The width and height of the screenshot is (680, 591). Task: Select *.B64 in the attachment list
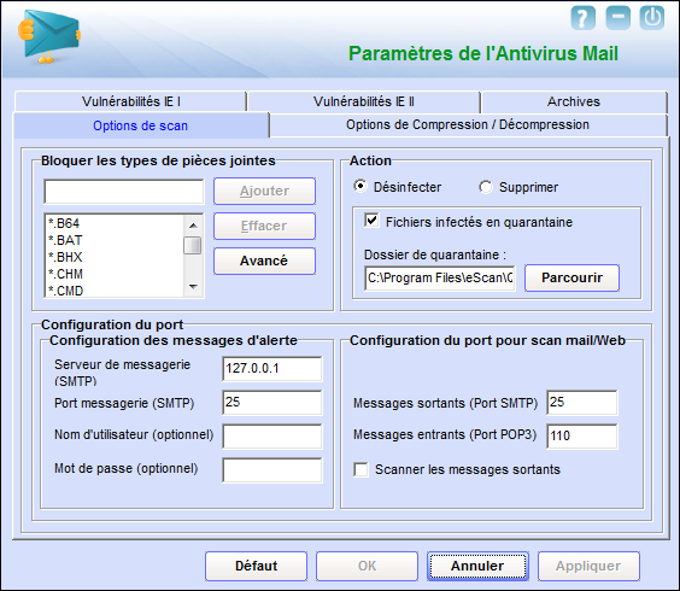(115, 224)
